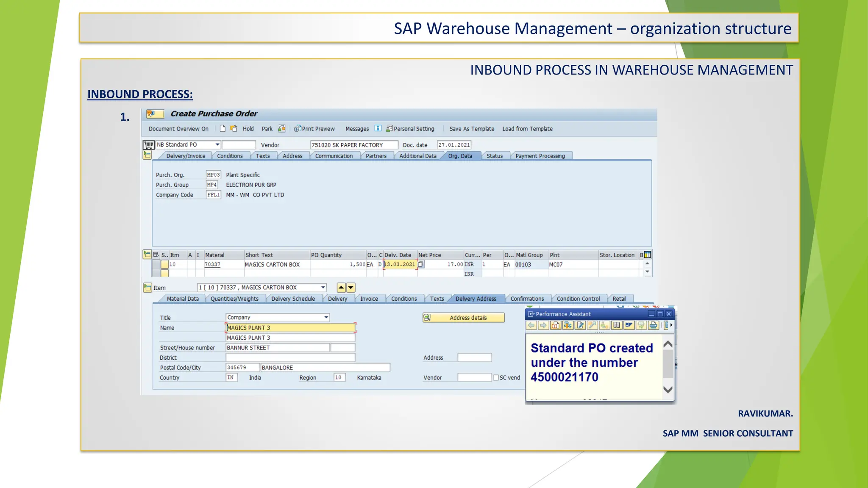Viewport: 868px width, 488px height.
Task: Click the Hold button
Action: (248, 129)
